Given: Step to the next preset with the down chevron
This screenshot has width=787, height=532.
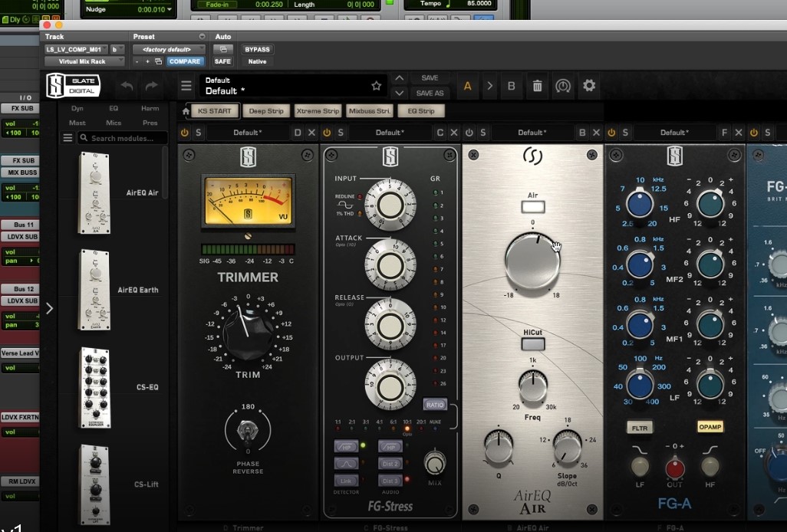Looking at the screenshot, I should pos(399,93).
